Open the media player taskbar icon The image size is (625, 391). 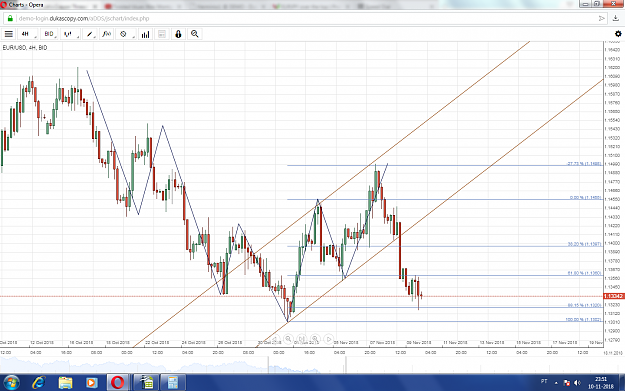pyautogui.click(x=92, y=383)
